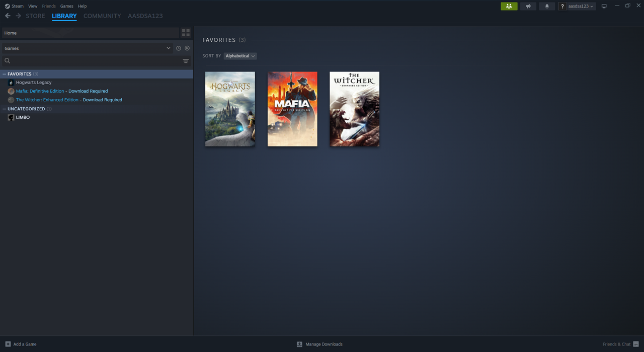The height and width of the screenshot is (352, 644).
Task: Click the Mafia list icon
Action: point(11,91)
